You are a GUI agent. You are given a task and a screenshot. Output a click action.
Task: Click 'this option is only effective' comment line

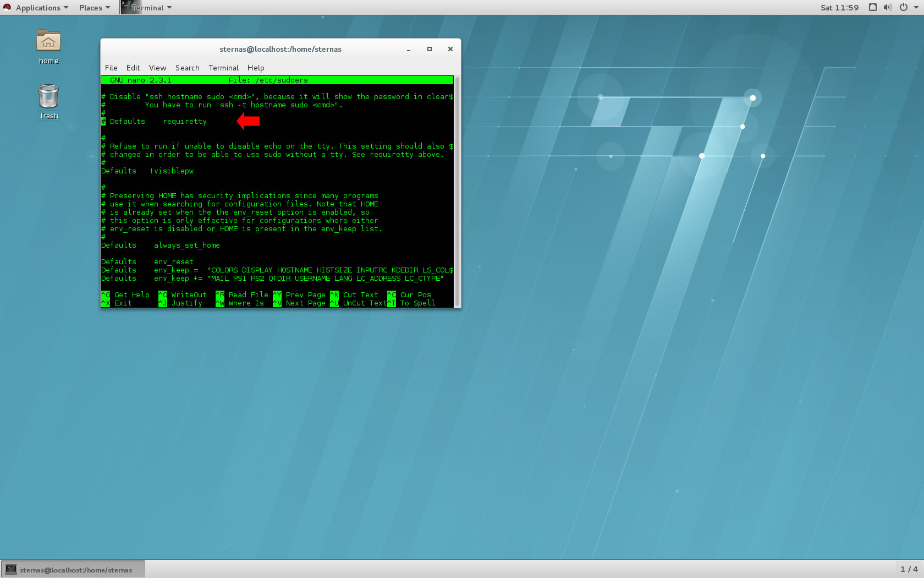tap(240, 220)
